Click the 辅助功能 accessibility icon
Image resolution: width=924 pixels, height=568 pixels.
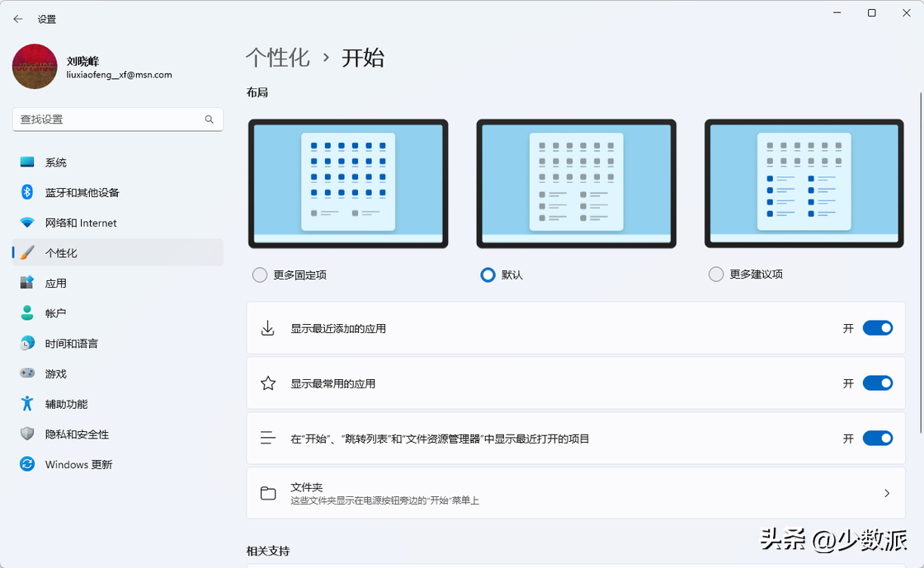(27, 404)
